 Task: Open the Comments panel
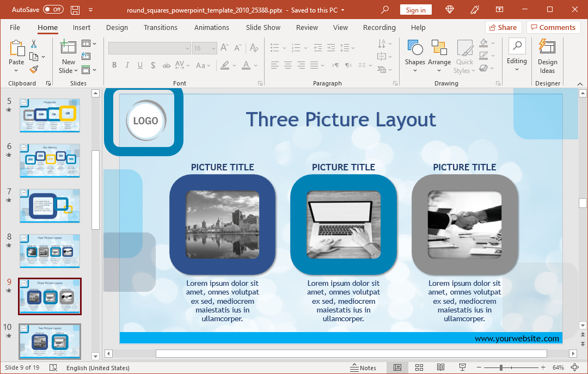point(553,27)
